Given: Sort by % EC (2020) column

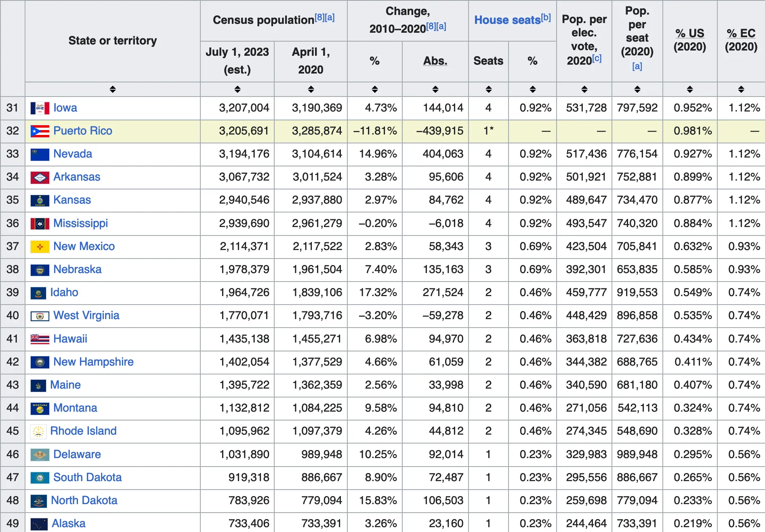Looking at the screenshot, I should pos(741,89).
